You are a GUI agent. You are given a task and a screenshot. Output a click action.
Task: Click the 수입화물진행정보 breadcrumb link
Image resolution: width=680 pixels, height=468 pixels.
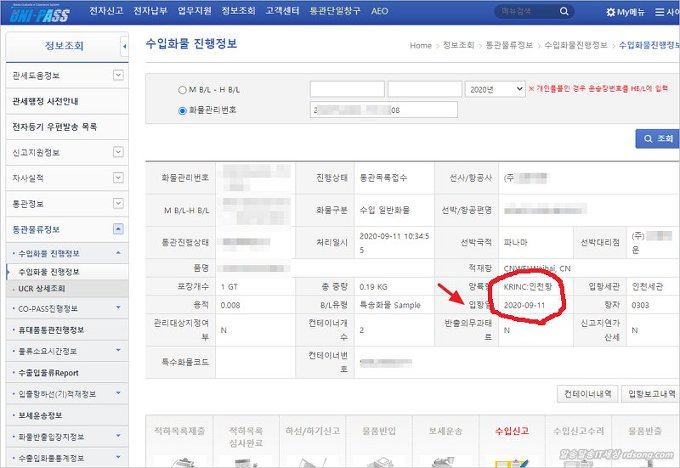(576, 45)
